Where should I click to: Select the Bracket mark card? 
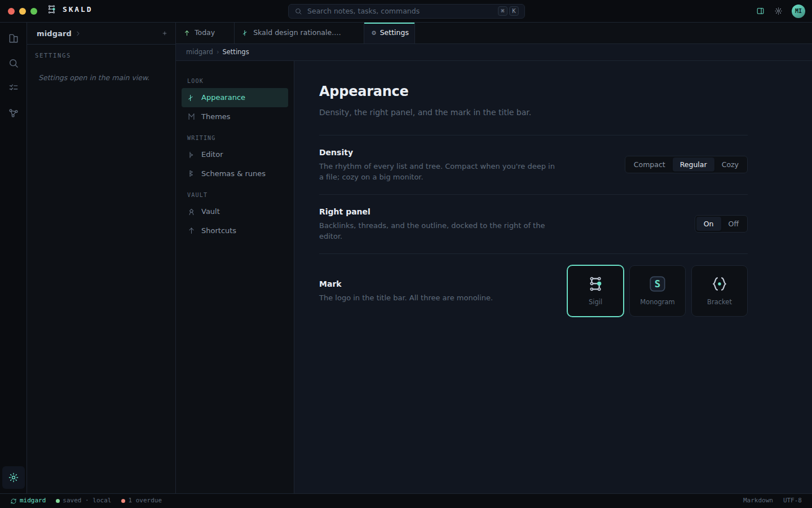pos(720,291)
